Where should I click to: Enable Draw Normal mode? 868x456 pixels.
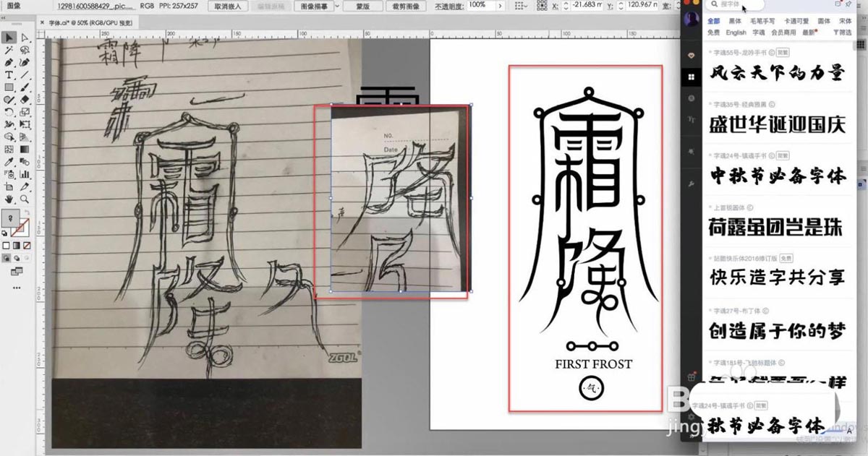[7, 259]
